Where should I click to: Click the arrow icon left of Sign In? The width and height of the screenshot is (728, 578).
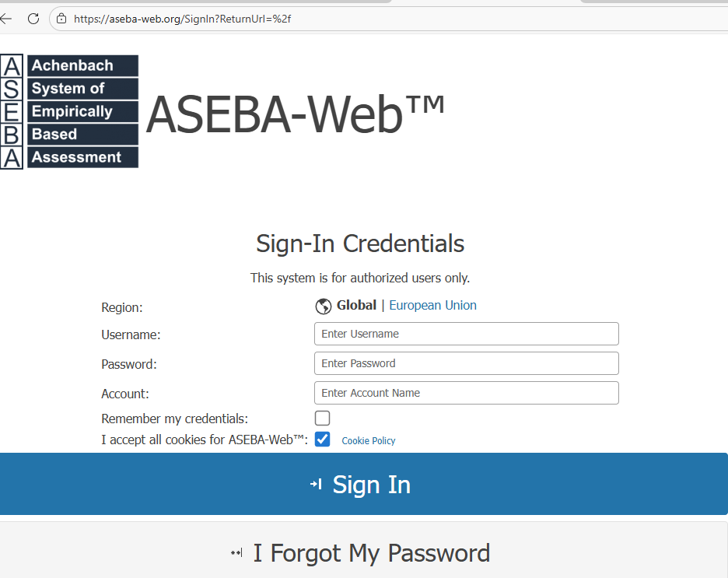[x=316, y=485]
